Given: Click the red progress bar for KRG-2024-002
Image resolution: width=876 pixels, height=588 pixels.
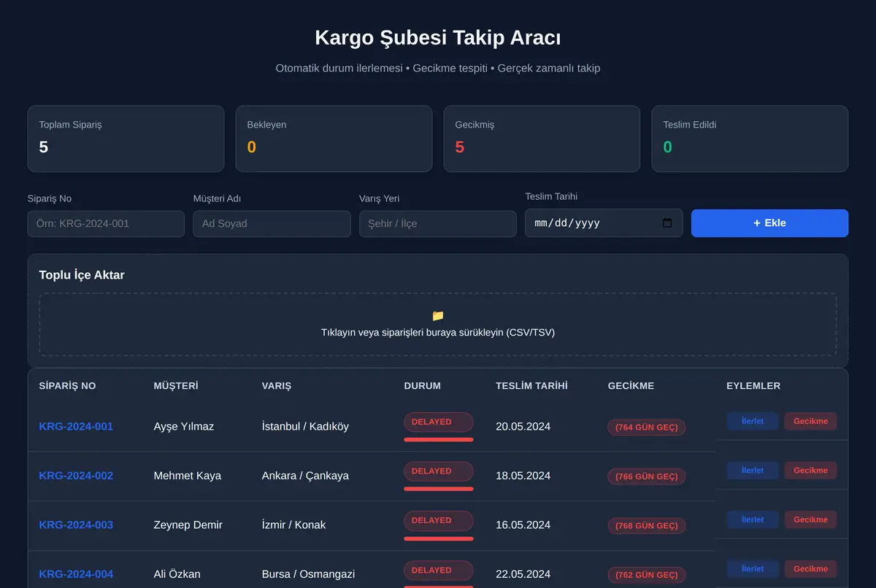Looking at the screenshot, I should pos(439,489).
